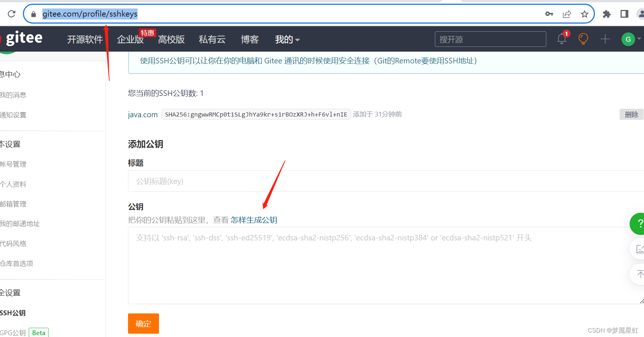Image resolution: width=644 pixels, height=337 pixels.
Task: Click the 搜开源 search box
Action: tap(490, 39)
